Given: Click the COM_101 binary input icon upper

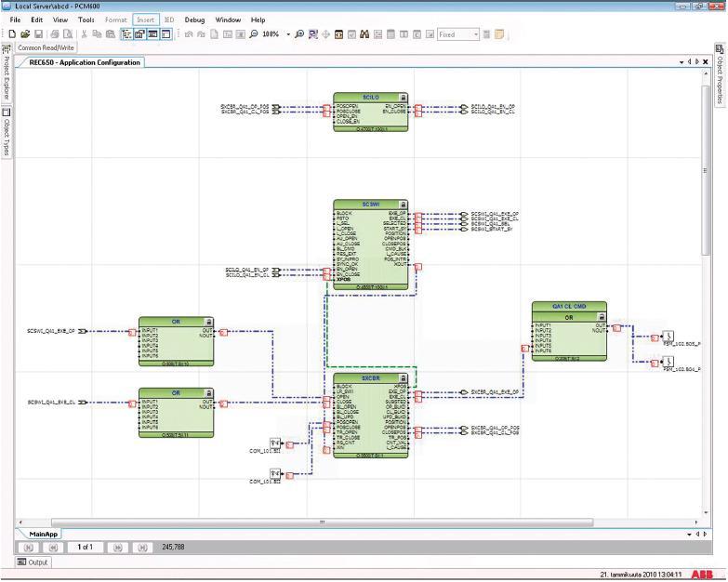Looking at the screenshot, I should click(x=275, y=443).
